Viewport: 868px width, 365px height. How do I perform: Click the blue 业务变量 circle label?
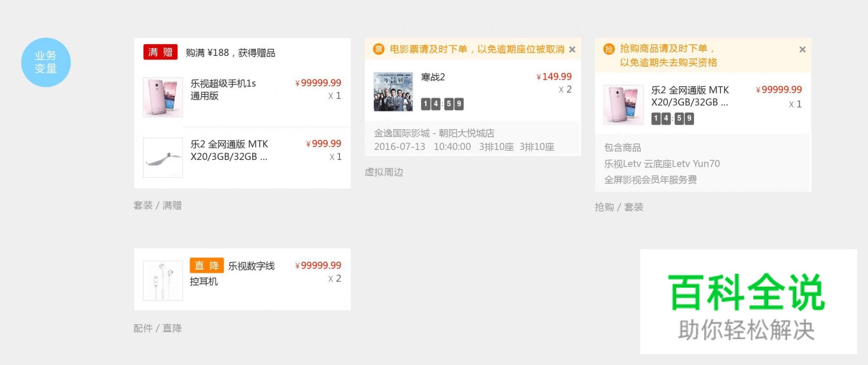[46, 62]
